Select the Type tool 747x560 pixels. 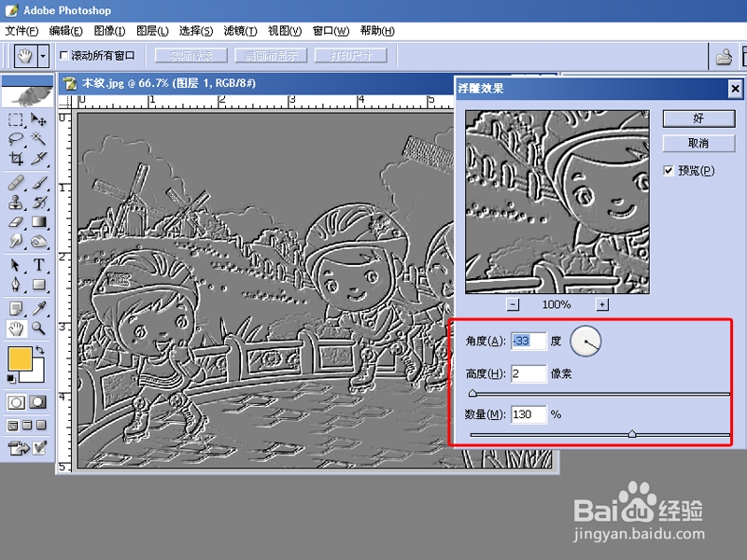point(38,265)
